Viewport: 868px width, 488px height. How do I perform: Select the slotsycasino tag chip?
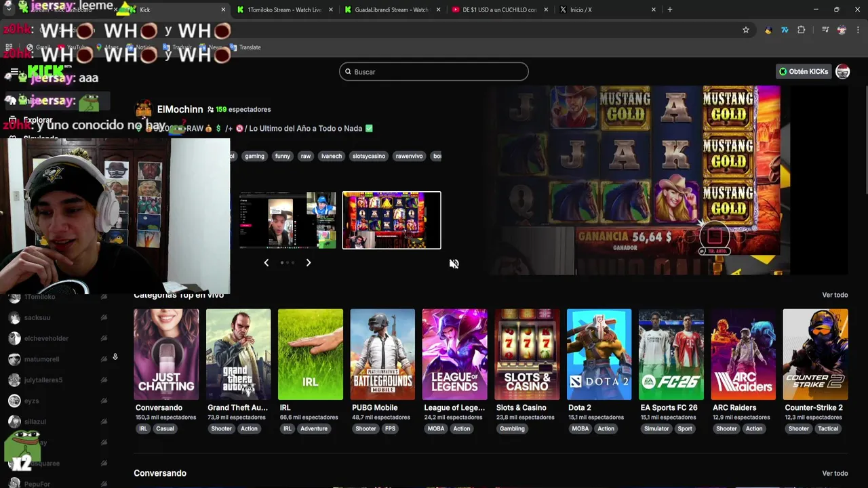(369, 156)
